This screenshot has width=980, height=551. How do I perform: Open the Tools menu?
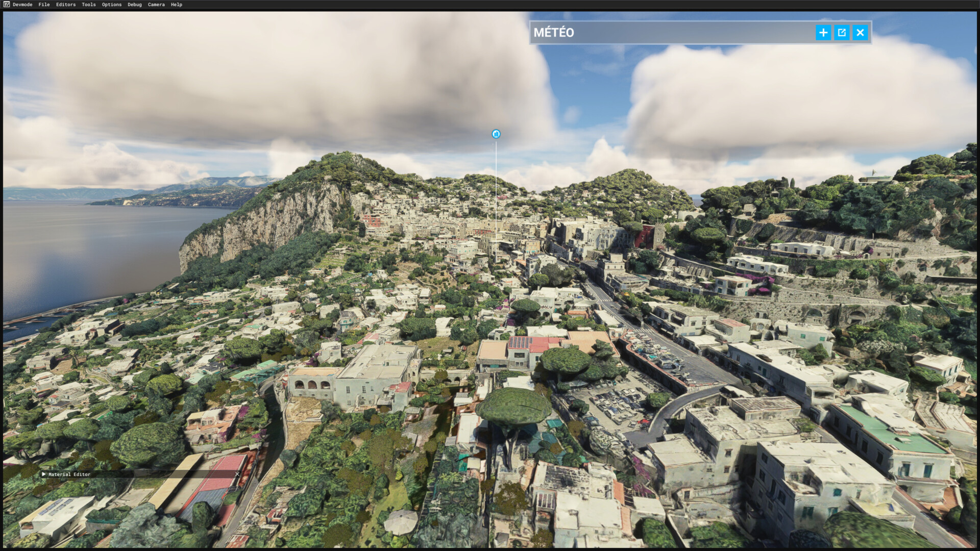[89, 5]
